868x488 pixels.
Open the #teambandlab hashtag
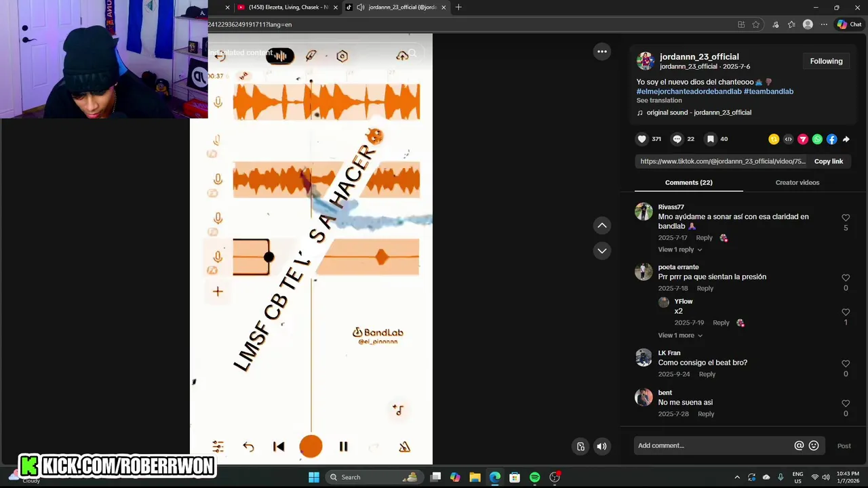pyautogui.click(x=768, y=91)
